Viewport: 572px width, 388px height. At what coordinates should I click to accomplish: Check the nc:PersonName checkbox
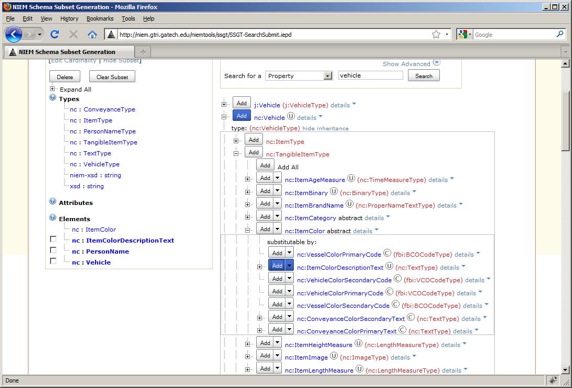coord(53,250)
